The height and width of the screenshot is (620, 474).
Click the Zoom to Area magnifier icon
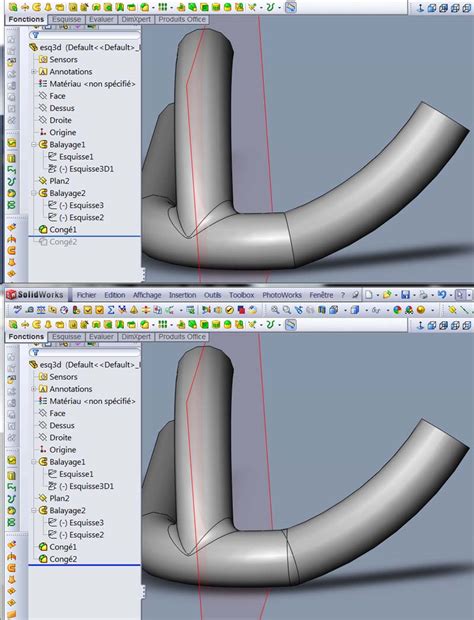click(287, 310)
